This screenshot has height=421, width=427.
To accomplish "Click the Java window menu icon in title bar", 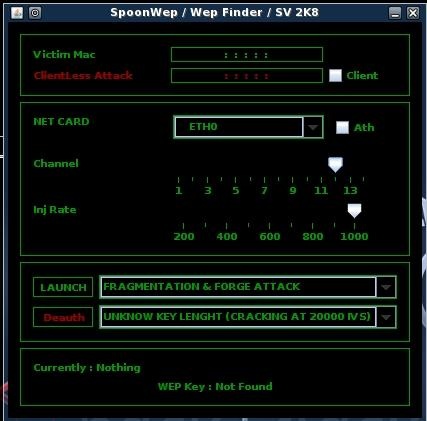I will [17, 13].
